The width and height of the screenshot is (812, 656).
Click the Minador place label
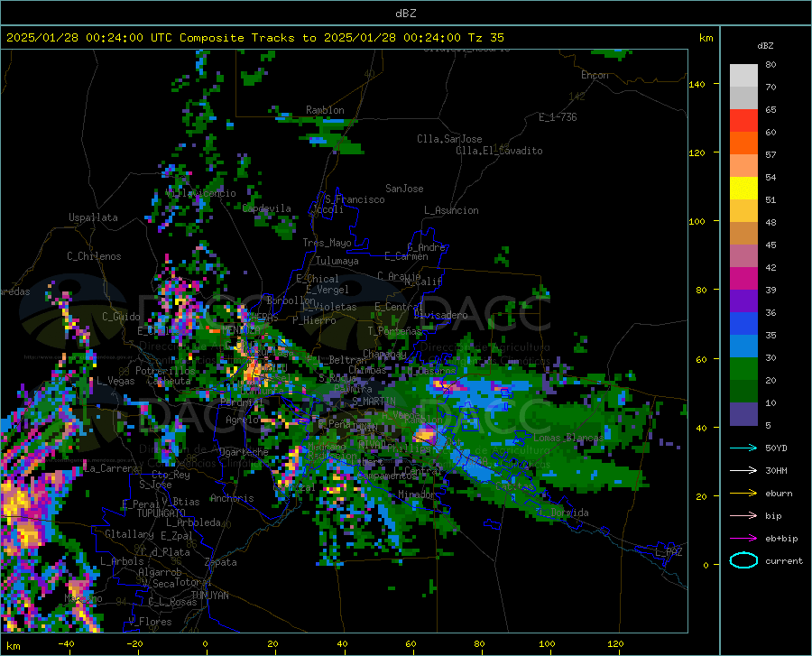point(417,494)
